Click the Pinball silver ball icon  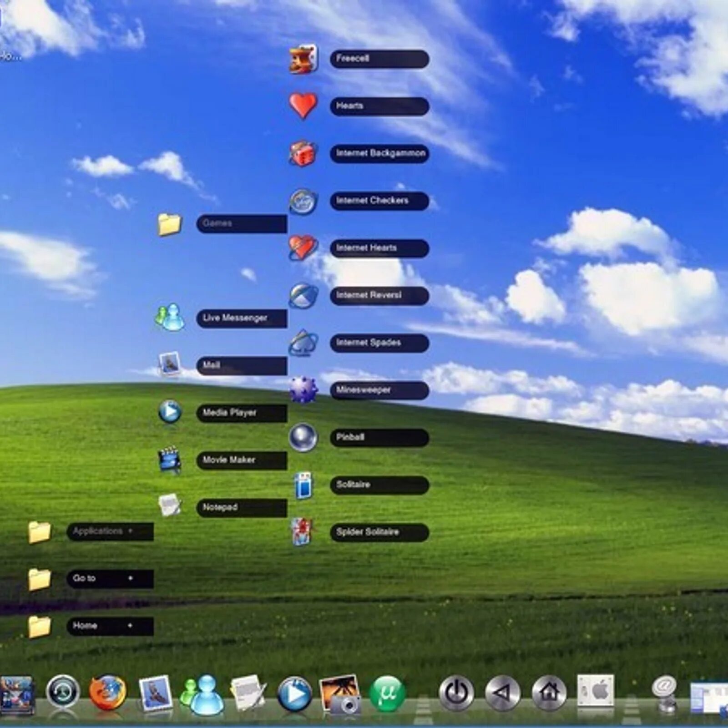point(303,437)
